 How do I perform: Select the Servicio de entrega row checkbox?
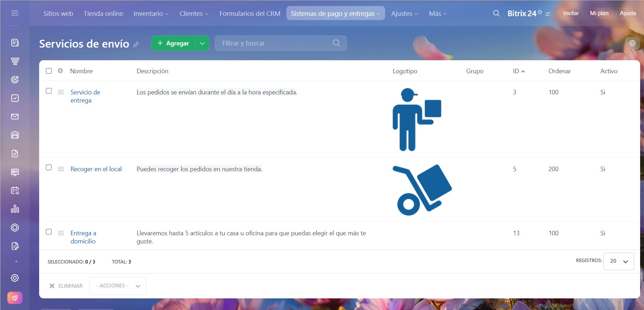pyautogui.click(x=49, y=91)
